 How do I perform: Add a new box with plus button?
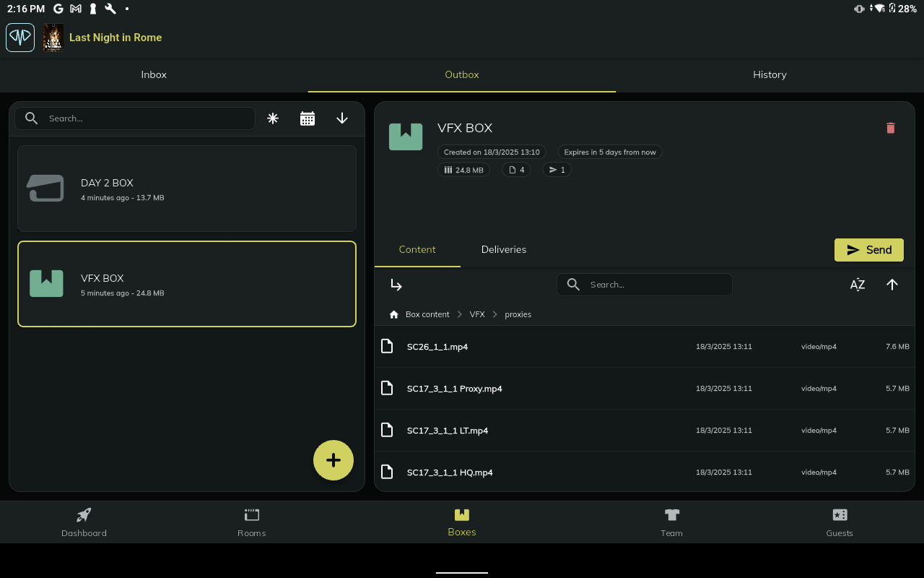[334, 460]
